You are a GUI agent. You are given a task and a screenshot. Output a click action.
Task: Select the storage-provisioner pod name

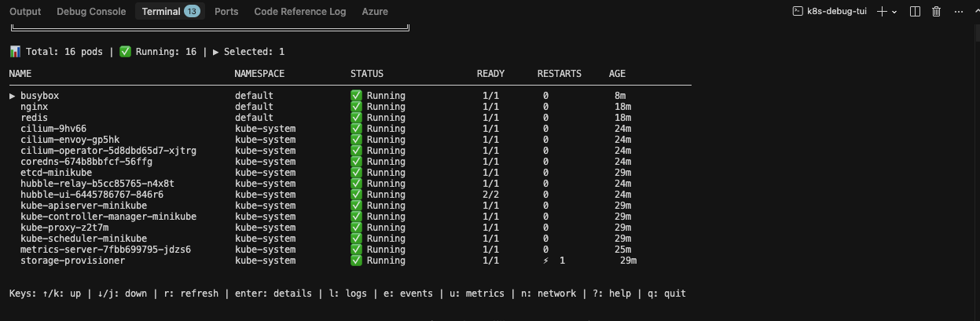coord(73,261)
